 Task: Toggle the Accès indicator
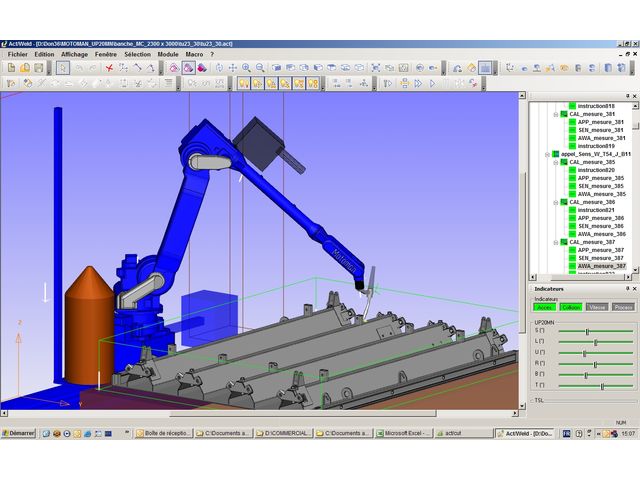(x=545, y=307)
